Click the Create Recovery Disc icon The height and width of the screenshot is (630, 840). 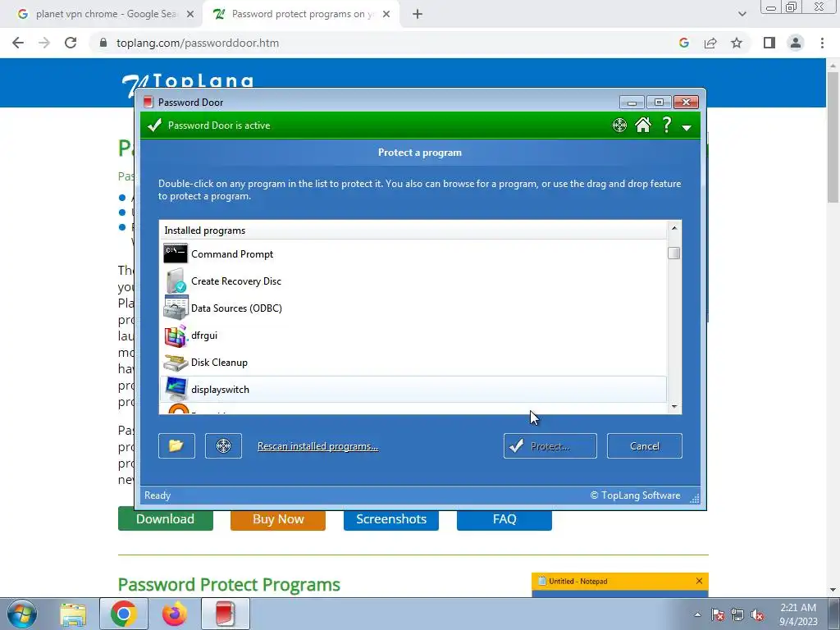point(176,281)
